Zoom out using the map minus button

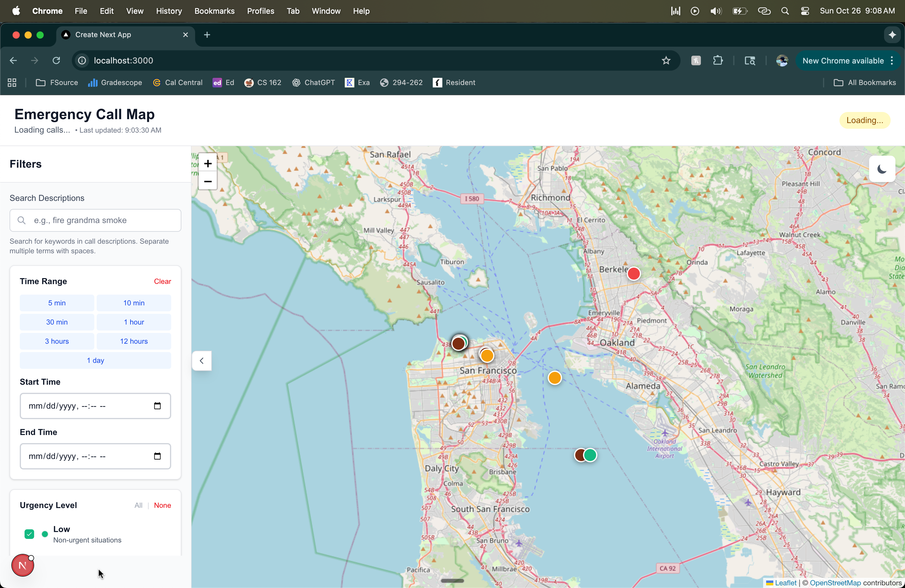point(208,181)
